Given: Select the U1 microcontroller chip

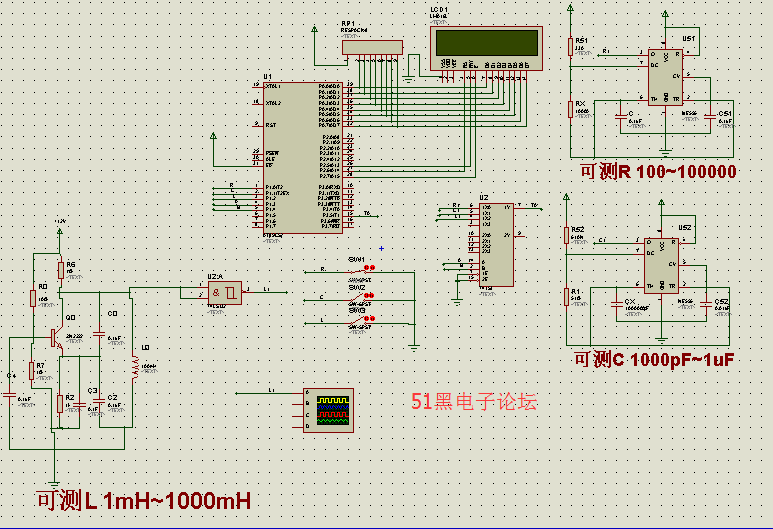Looking at the screenshot, I should pos(303,157).
